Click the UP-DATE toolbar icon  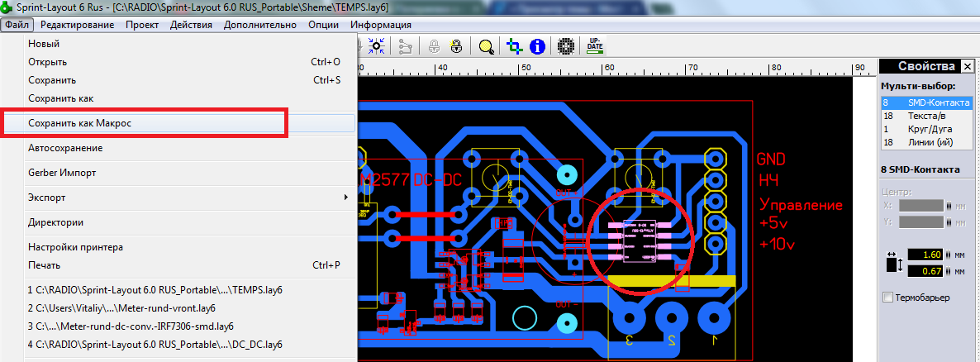[595, 46]
